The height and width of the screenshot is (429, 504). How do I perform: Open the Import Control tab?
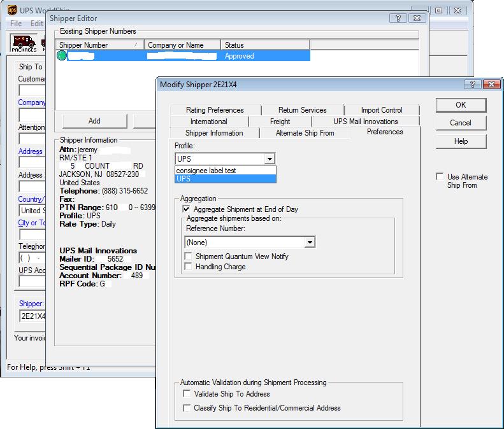(382, 110)
